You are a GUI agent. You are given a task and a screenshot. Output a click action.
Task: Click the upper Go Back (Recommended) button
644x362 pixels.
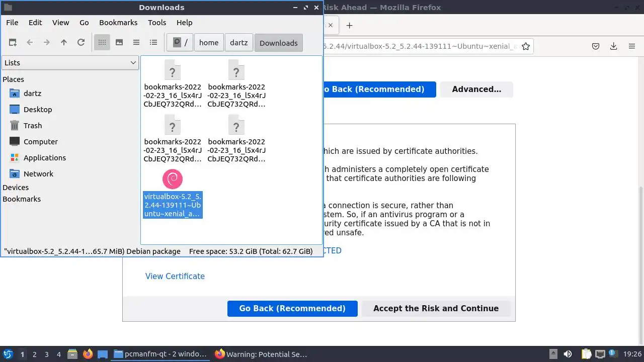(x=379, y=89)
